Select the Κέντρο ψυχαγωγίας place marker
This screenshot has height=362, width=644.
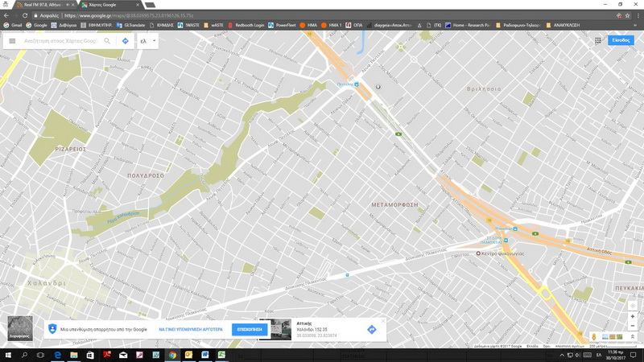pos(478,253)
